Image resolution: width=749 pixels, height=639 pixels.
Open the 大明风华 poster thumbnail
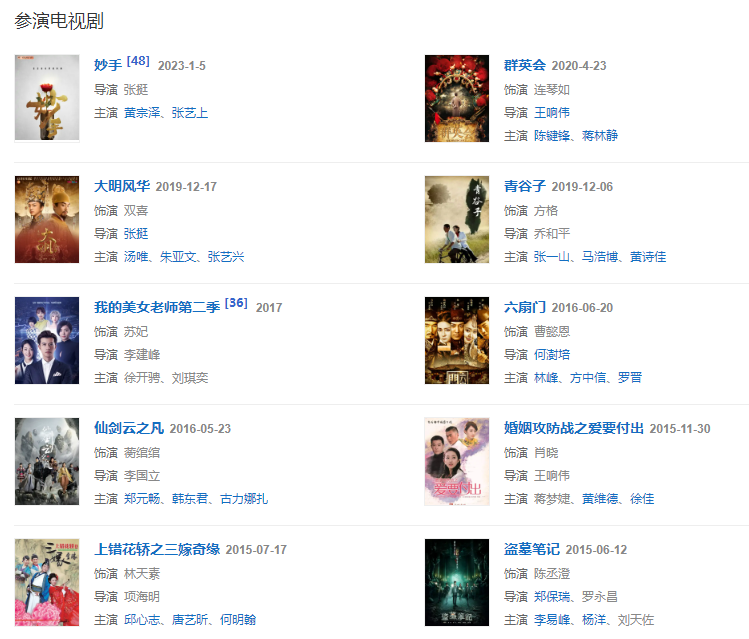coord(47,219)
